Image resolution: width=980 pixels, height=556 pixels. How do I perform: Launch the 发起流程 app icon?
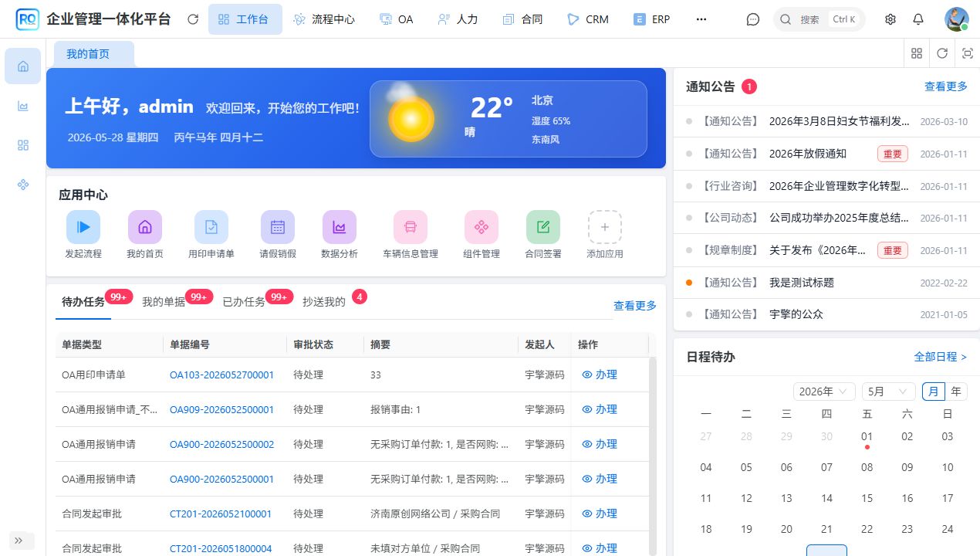(83, 227)
